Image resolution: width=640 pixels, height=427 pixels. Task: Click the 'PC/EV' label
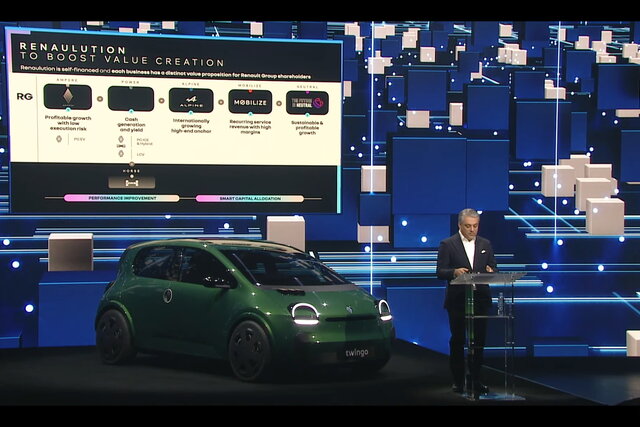(80, 140)
